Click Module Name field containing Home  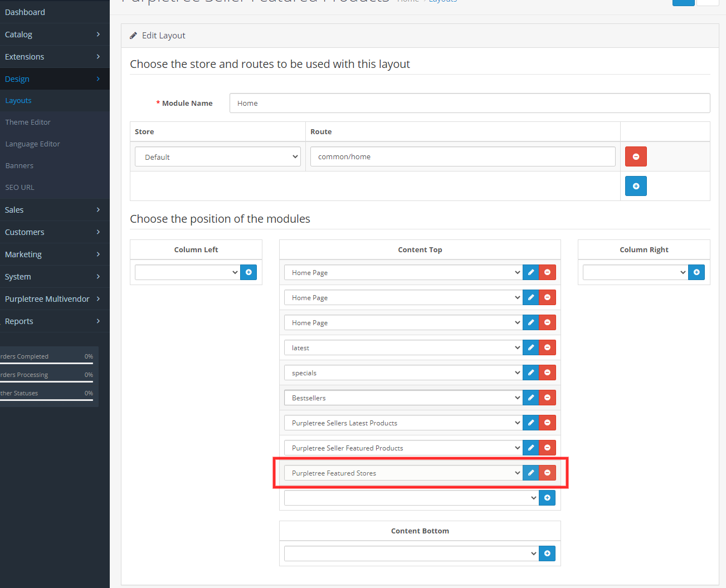tap(470, 103)
